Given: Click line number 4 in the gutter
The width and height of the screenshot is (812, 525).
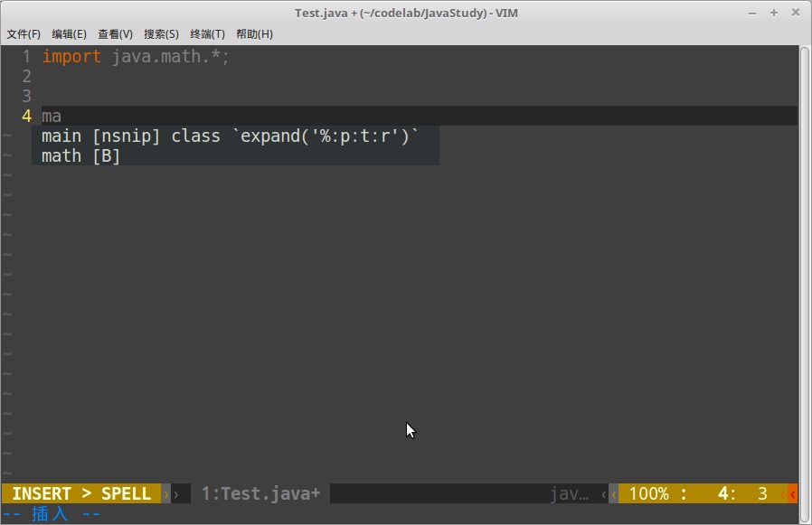Looking at the screenshot, I should tap(26, 116).
